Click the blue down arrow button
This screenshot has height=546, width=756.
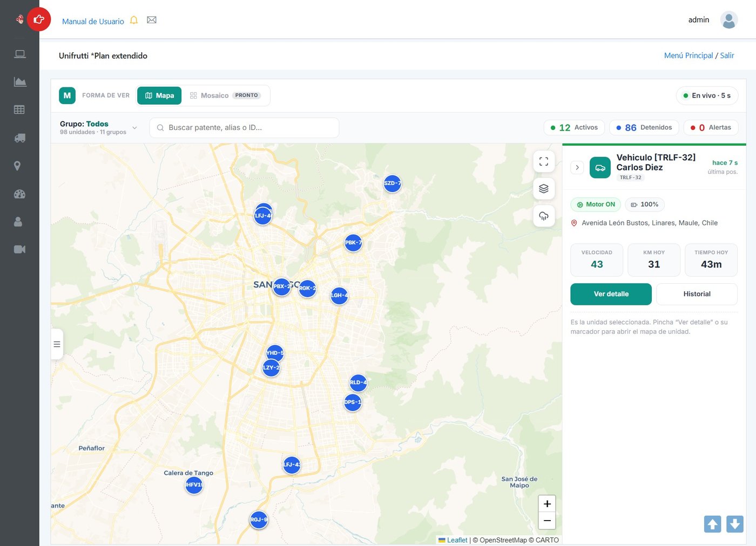click(x=735, y=524)
